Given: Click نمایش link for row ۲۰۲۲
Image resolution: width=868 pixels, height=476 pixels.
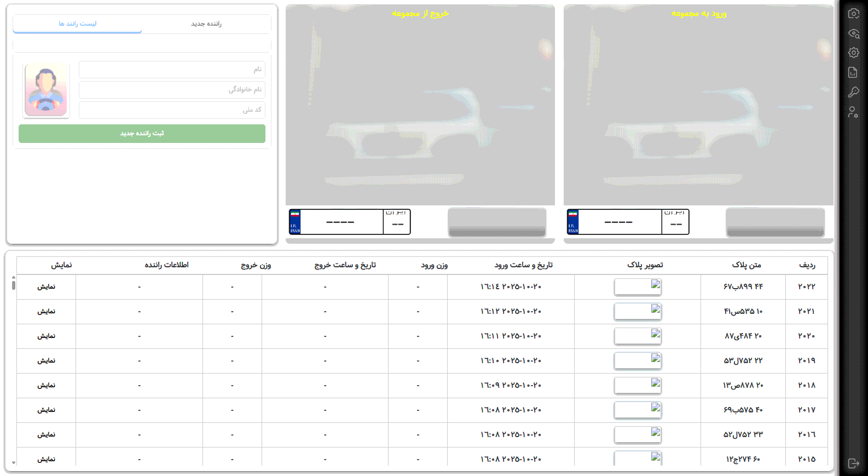Looking at the screenshot, I should point(46,287).
